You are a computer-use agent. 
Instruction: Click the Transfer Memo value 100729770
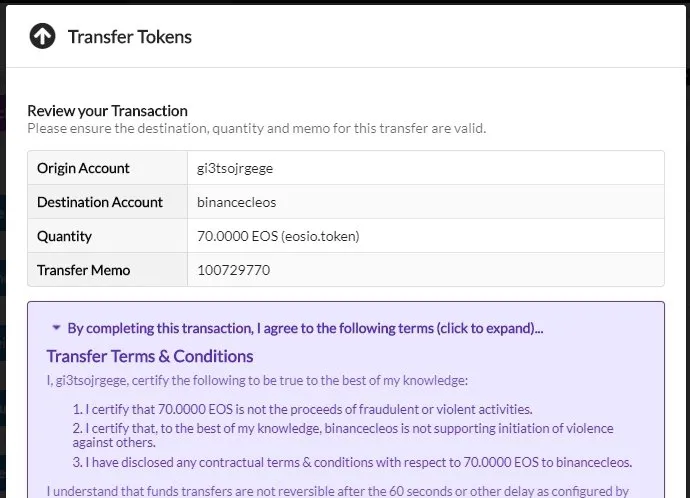[x=233, y=270]
